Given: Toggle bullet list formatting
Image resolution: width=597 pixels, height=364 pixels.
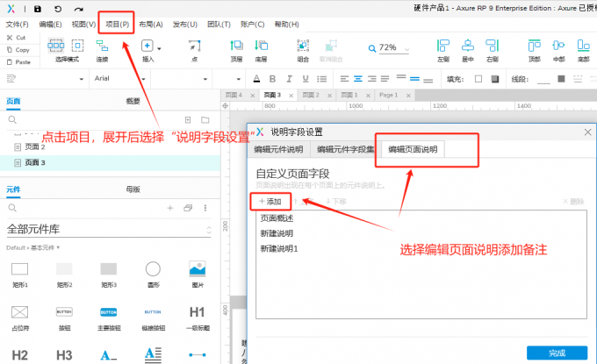Looking at the screenshot, I should coord(322,79).
